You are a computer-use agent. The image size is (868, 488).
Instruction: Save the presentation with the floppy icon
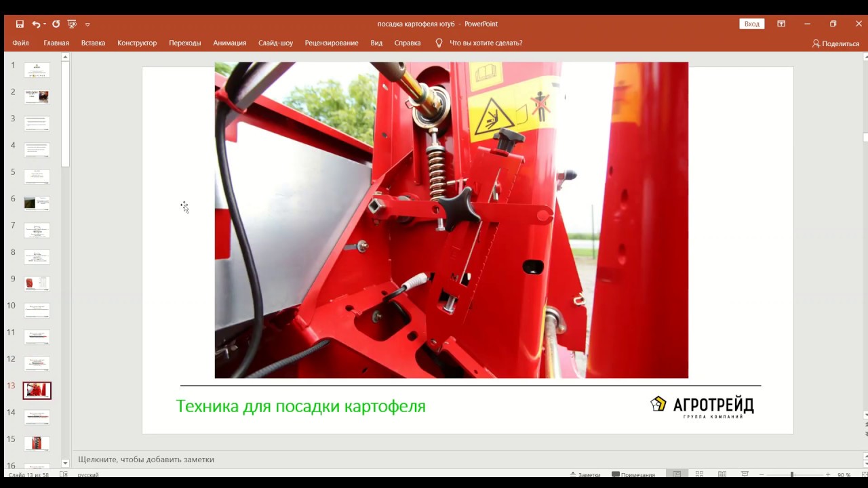(20, 24)
